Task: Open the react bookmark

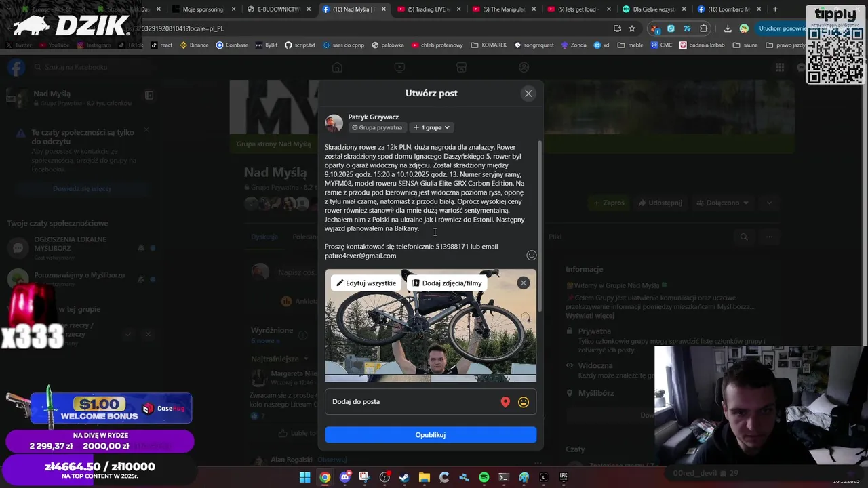Action: pyautogui.click(x=161, y=45)
